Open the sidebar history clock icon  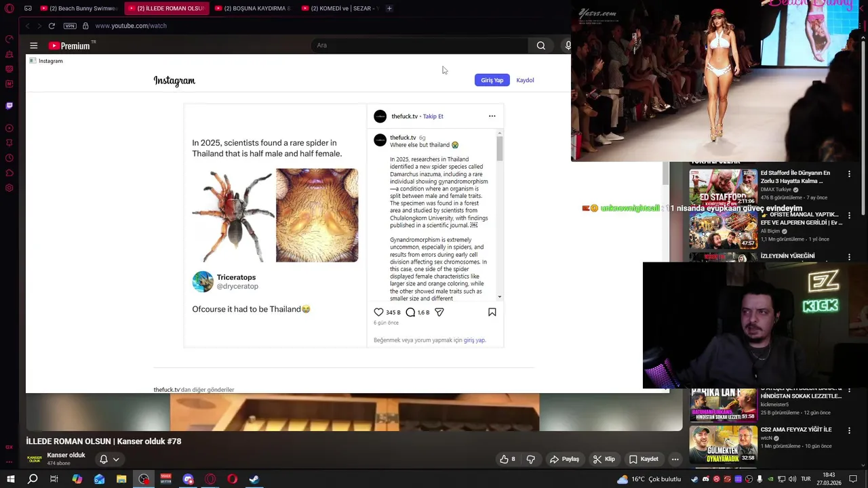[x=9, y=158]
